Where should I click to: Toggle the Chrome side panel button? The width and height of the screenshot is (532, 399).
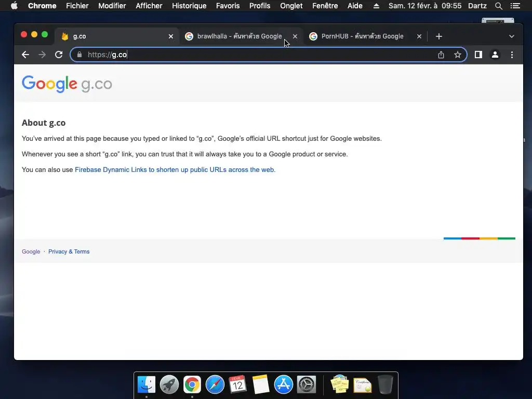[478, 55]
